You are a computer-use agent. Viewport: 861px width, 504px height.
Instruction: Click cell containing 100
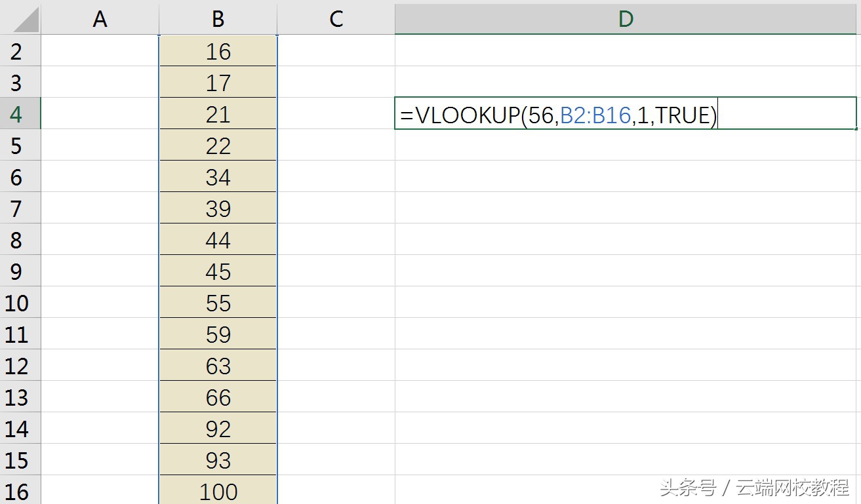pyautogui.click(x=218, y=490)
